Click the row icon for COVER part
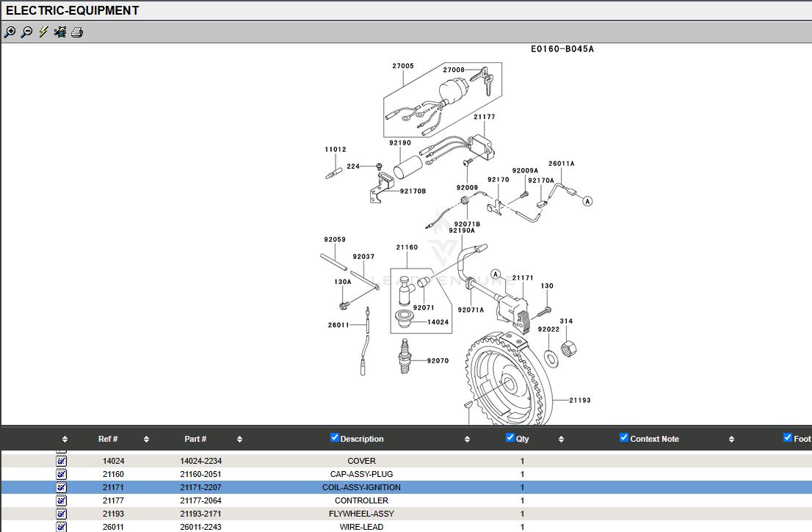Viewport: 812px width, 532px height. (x=62, y=461)
